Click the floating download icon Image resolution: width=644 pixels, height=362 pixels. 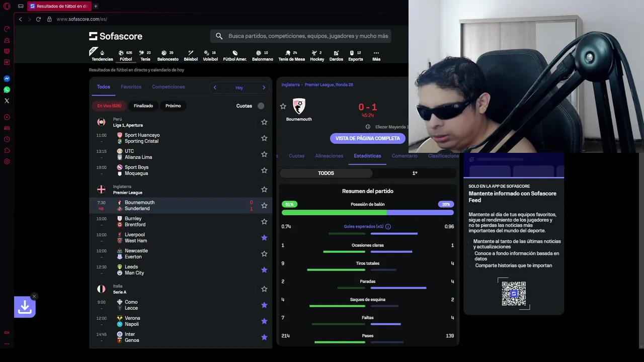tap(25, 307)
